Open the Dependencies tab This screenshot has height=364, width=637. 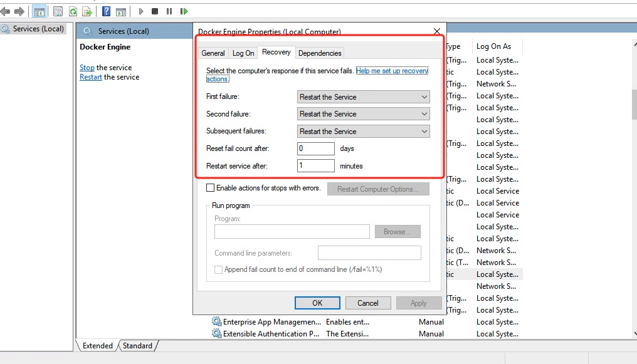(320, 53)
